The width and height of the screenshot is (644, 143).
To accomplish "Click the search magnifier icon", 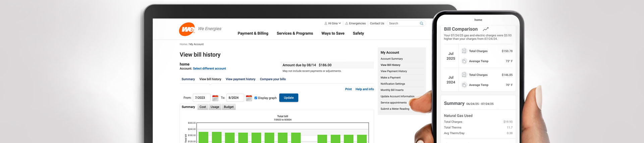I will [x=422, y=23].
